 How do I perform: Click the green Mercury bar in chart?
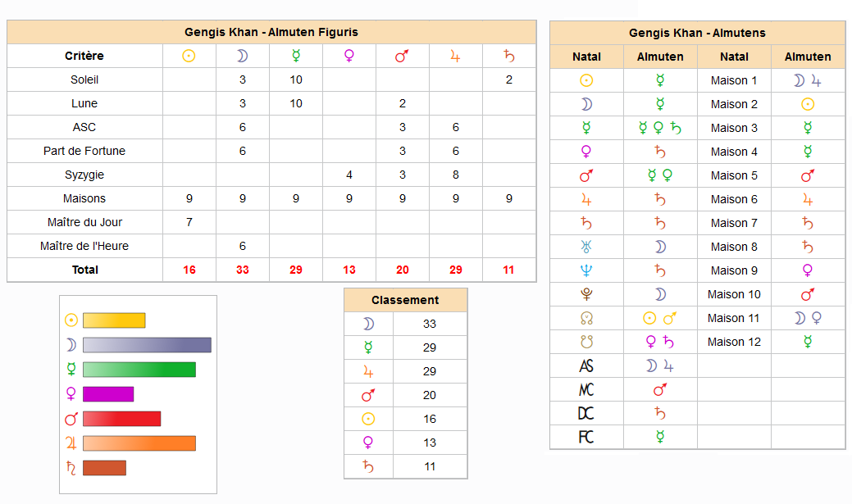click(x=139, y=370)
